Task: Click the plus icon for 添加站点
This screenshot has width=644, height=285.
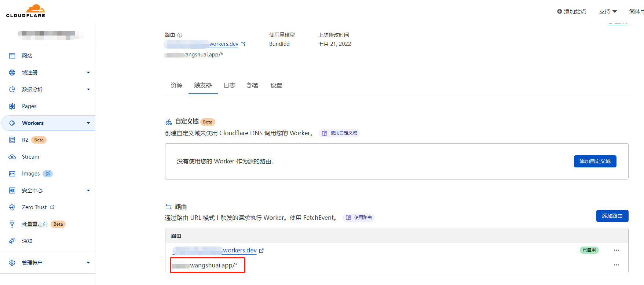Action: coord(560,11)
